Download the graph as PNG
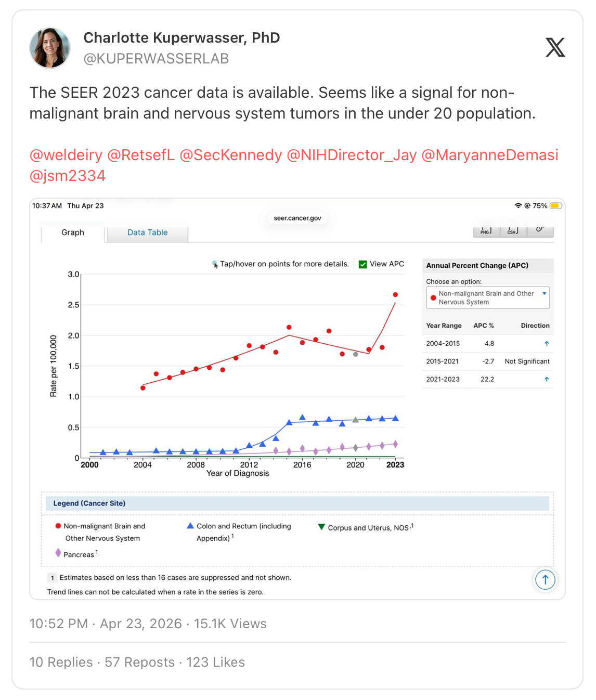Viewport: 596px width, 700px height. [x=486, y=231]
